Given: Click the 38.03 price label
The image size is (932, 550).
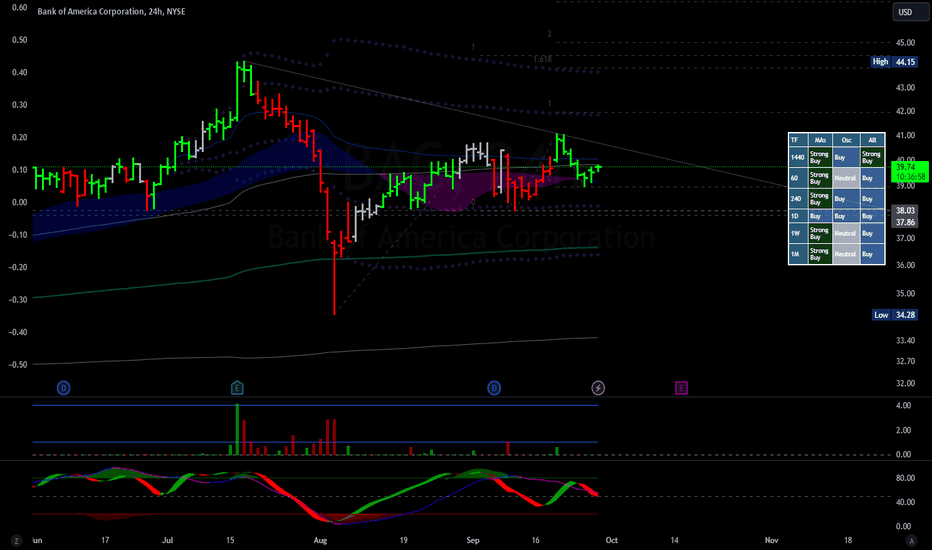Looking at the screenshot, I should pos(905,210).
